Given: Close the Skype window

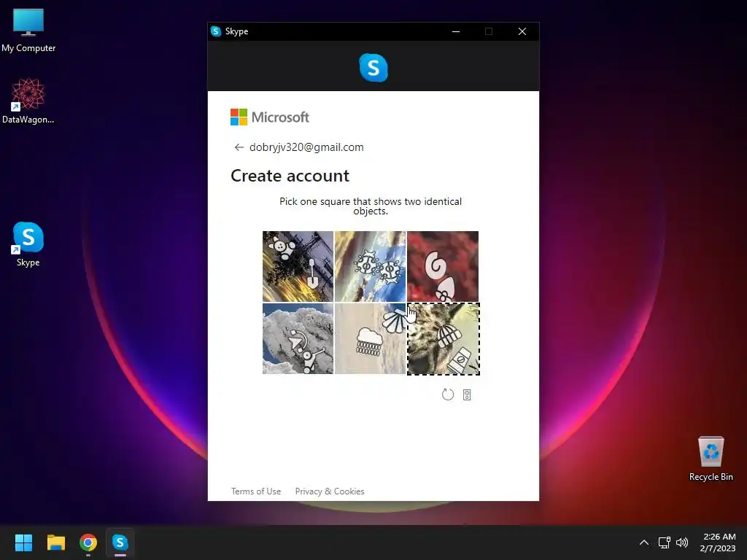Looking at the screenshot, I should pyautogui.click(x=522, y=31).
